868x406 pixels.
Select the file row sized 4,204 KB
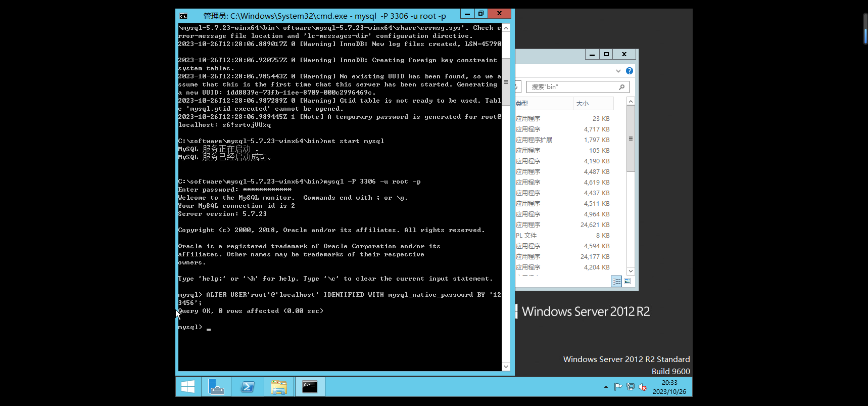[564, 267]
